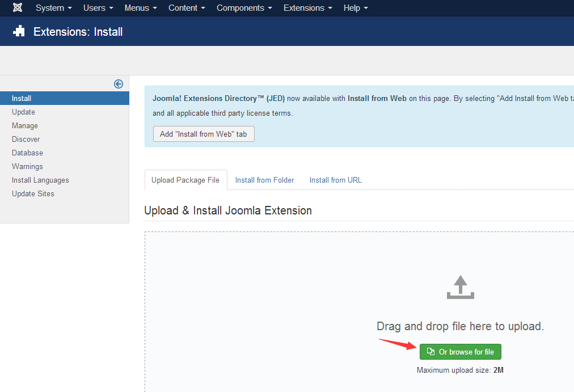The image size is (574, 392).
Task: Open the Extensions dropdown menu
Action: pos(308,8)
